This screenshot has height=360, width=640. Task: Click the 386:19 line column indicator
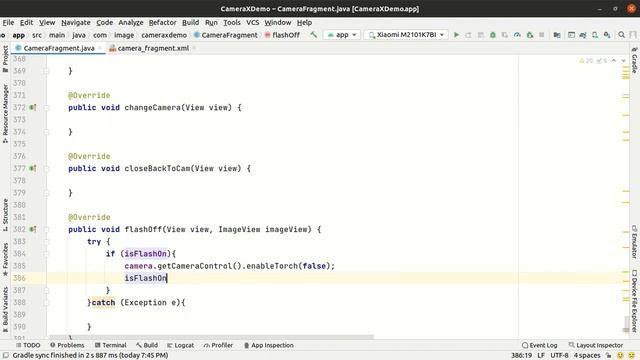pyautogui.click(x=521, y=356)
